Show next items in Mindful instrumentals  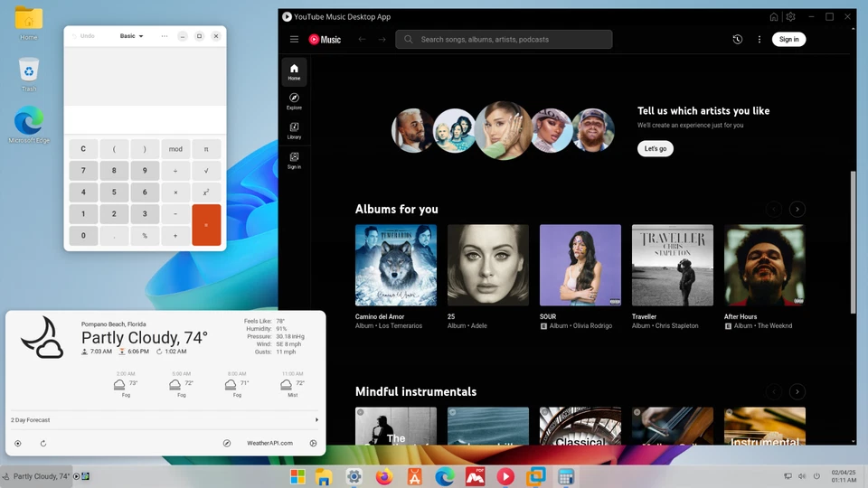pyautogui.click(x=797, y=391)
